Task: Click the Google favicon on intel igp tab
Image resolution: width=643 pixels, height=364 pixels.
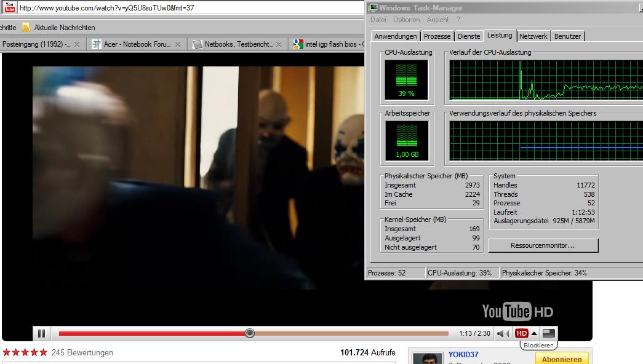Action: pos(298,44)
